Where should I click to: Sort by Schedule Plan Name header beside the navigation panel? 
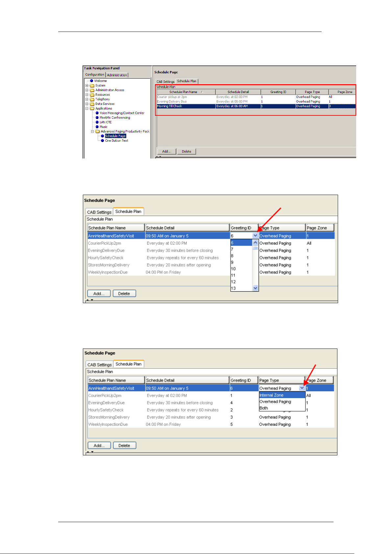tap(186, 92)
